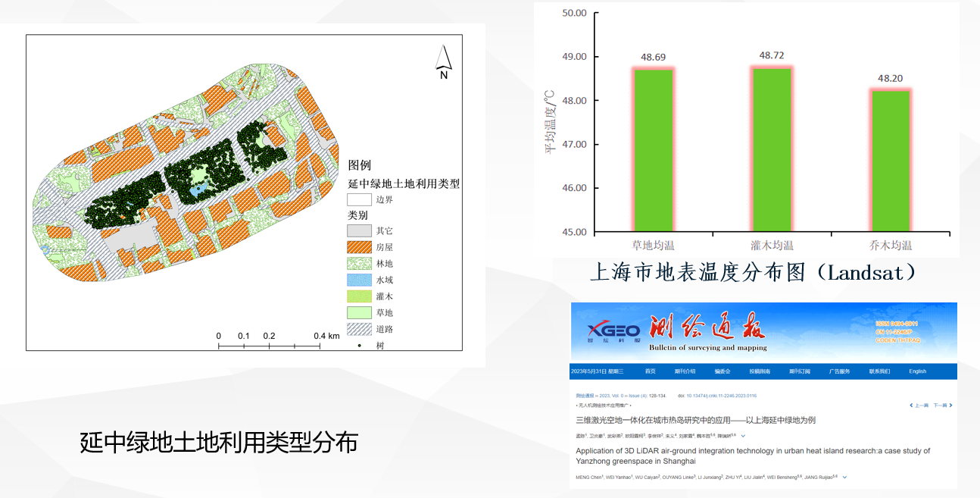Expand the English author list chevron

(x=844, y=478)
